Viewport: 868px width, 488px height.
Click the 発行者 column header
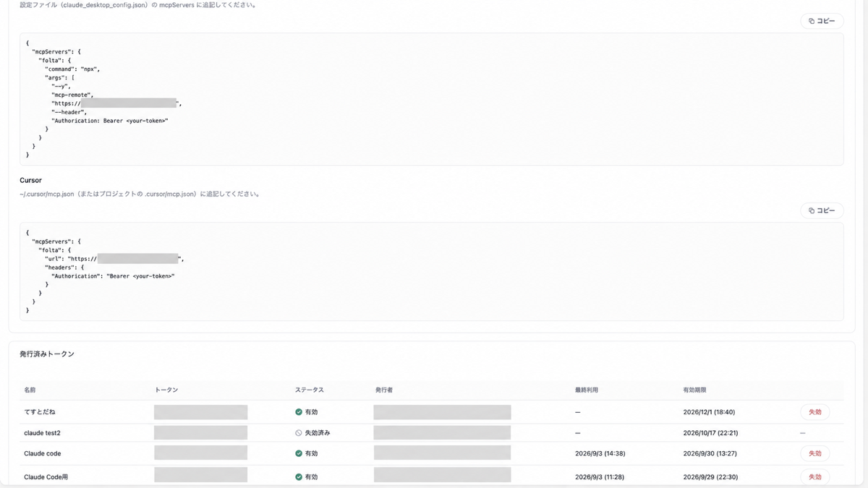(x=384, y=390)
